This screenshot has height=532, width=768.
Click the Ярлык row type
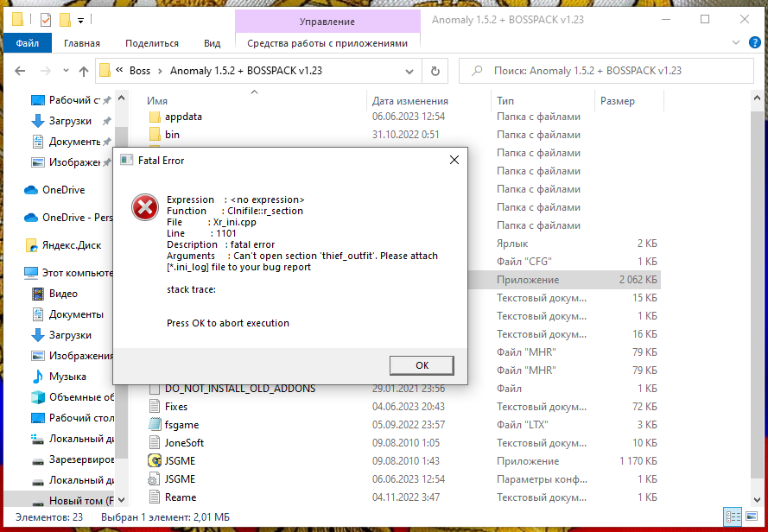tap(511, 244)
